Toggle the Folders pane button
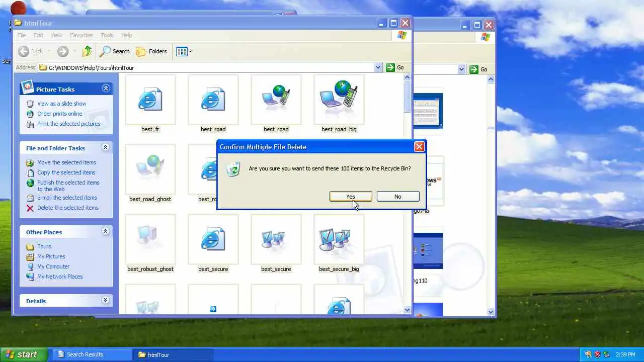The height and width of the screenshot is (362, 644). [x=151, y=51]
